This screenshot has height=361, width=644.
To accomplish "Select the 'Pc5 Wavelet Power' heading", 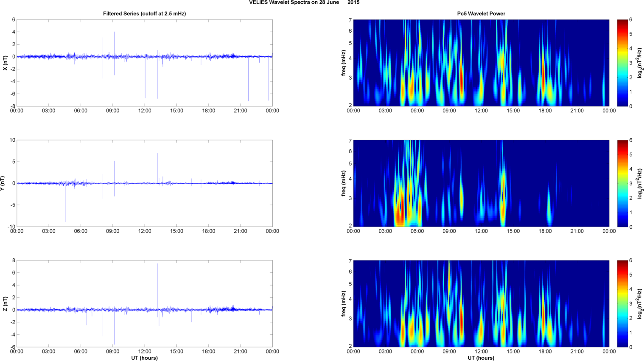I will [x=481, y=14].
